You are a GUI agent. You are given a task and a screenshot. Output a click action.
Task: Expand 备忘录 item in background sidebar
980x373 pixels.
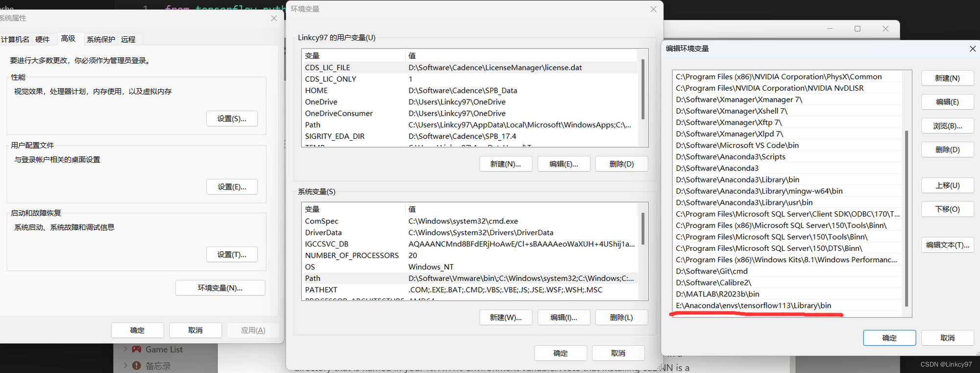click(x=126, y=366)
